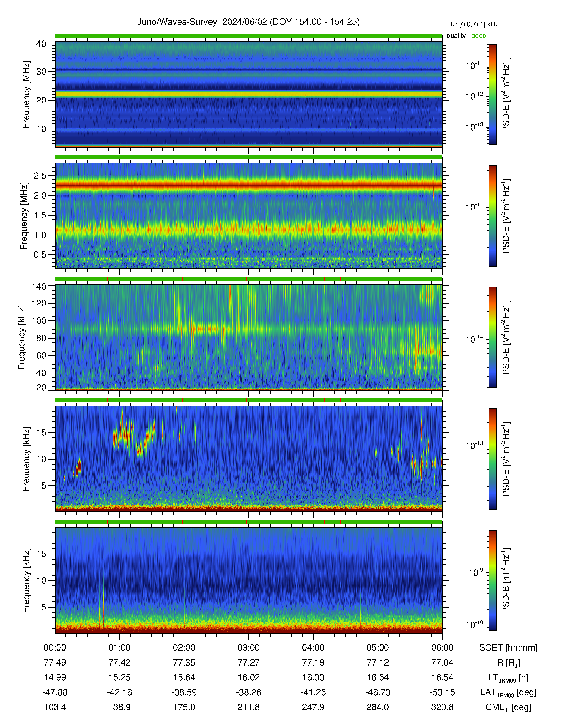This screenshot has width=563, height=728.
Task: Select the top 40 MHz spectrogram colorbar
Action: 492,94
